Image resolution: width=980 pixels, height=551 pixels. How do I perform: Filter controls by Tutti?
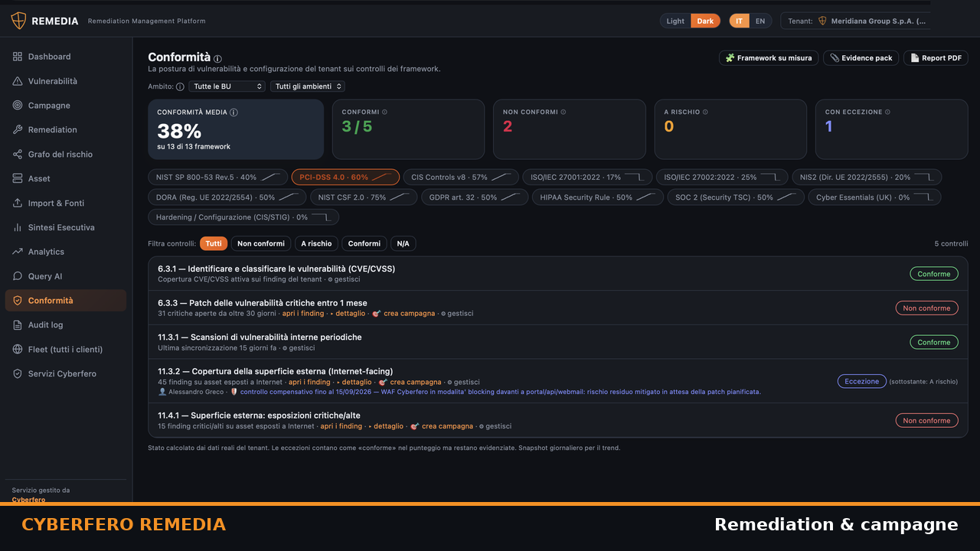point(214,243)
